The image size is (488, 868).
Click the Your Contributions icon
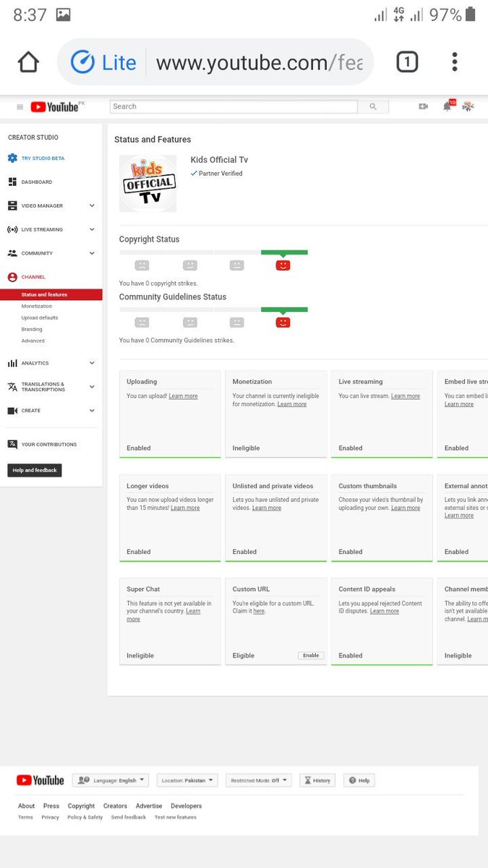[12, 445]
